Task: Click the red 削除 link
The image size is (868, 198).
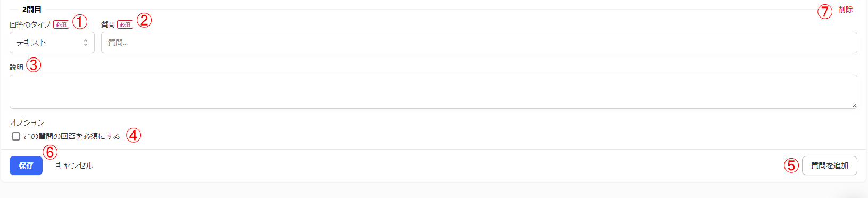Action: click(846, 10)
